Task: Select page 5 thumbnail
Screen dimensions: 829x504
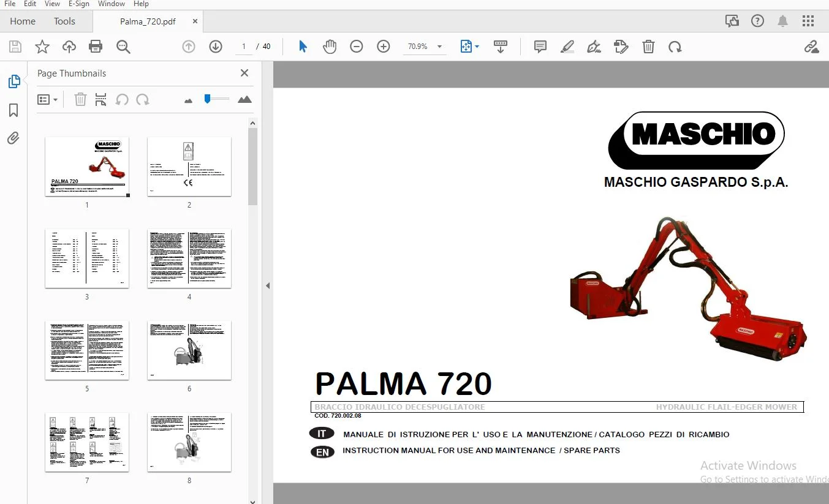Action: click(x=87, y=350)
